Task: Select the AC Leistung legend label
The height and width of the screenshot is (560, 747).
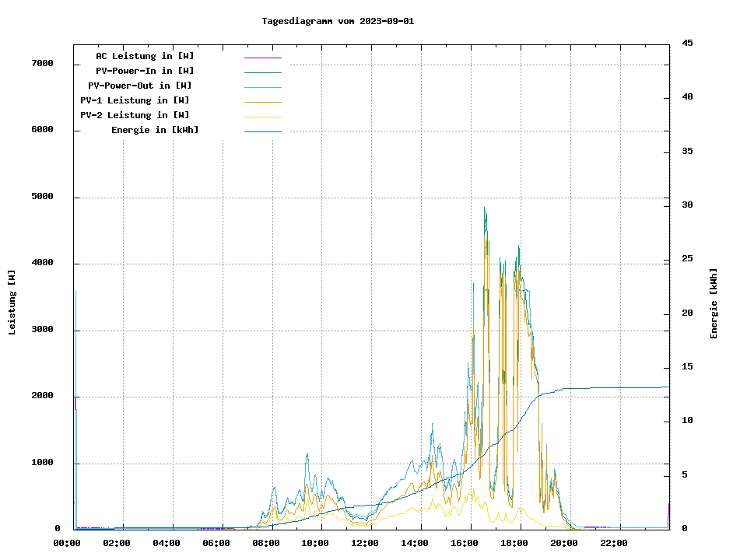Action: (x=145, y=56)
